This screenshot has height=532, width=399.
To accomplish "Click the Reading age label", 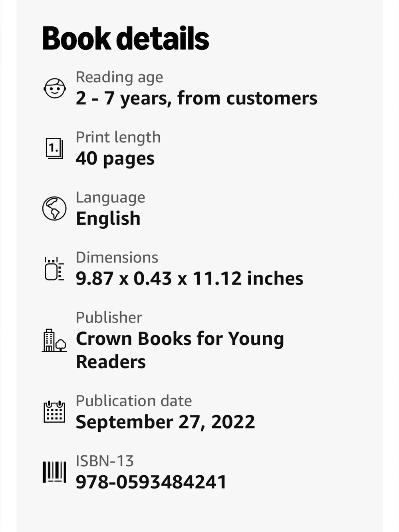I will [119, 77].
